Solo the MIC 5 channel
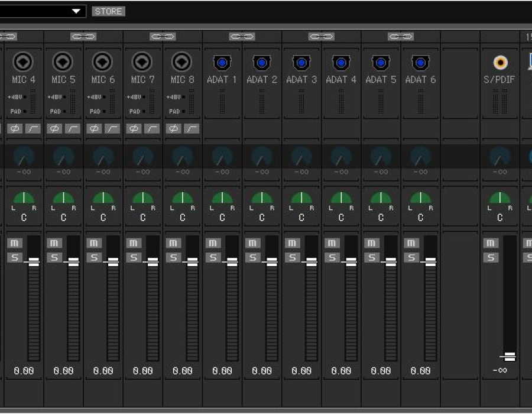Screen dimensions: 532x414 (54, 257)
